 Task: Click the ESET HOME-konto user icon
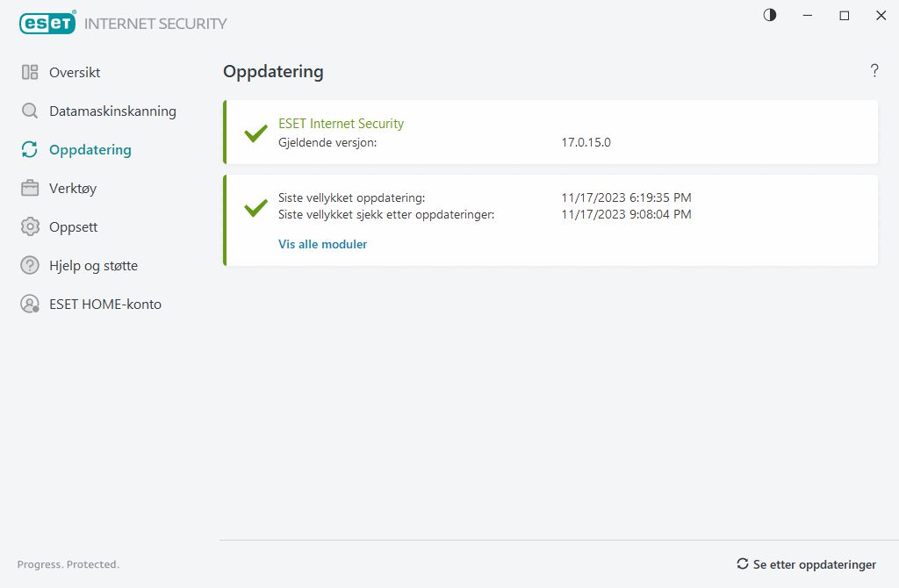coord(31,305)
